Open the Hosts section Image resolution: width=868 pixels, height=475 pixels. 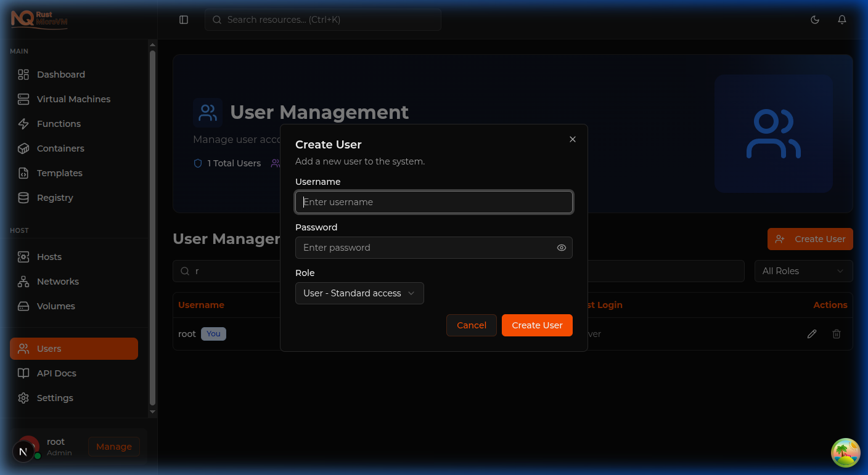coord(49,256)
